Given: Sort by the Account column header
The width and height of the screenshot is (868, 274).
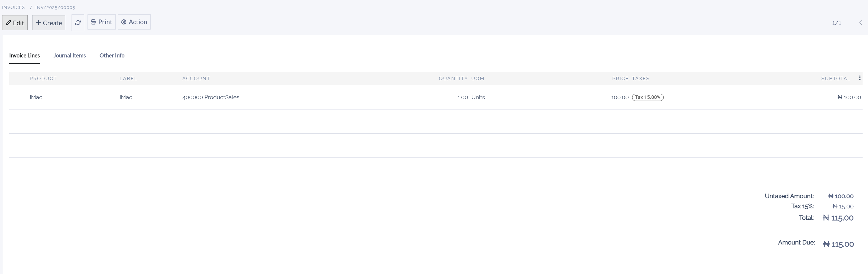Looking at the screenshot, I should pos(196,79).
